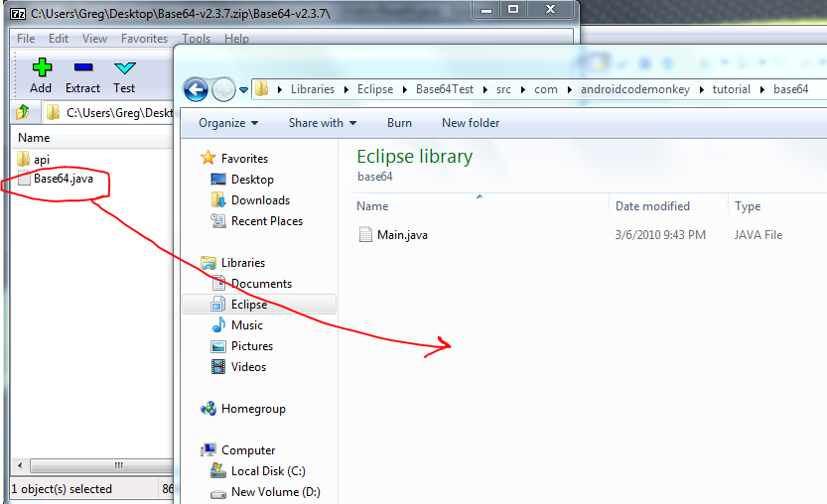Select Desktop in navigation pane
The height and width of the screenshot is (504, 827).
(252, 180)
